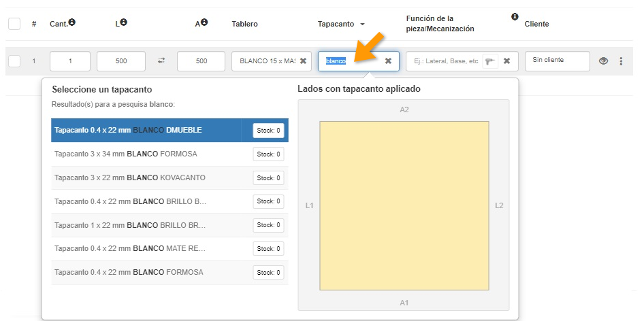Select Tapacanto 0.4 x 22 mm BLANCO BRILLO
Image resolution: width=644 pixels, height=321 pixels.
pyautogui.click(x=170, y=201)
